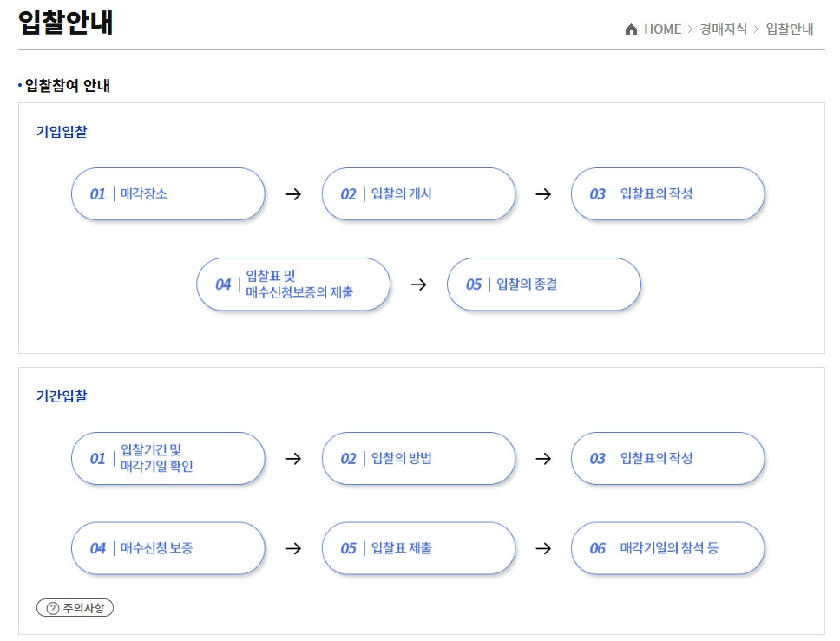Open step 04 입찰표 및 매수신청보증의 제출

(293, 285)
